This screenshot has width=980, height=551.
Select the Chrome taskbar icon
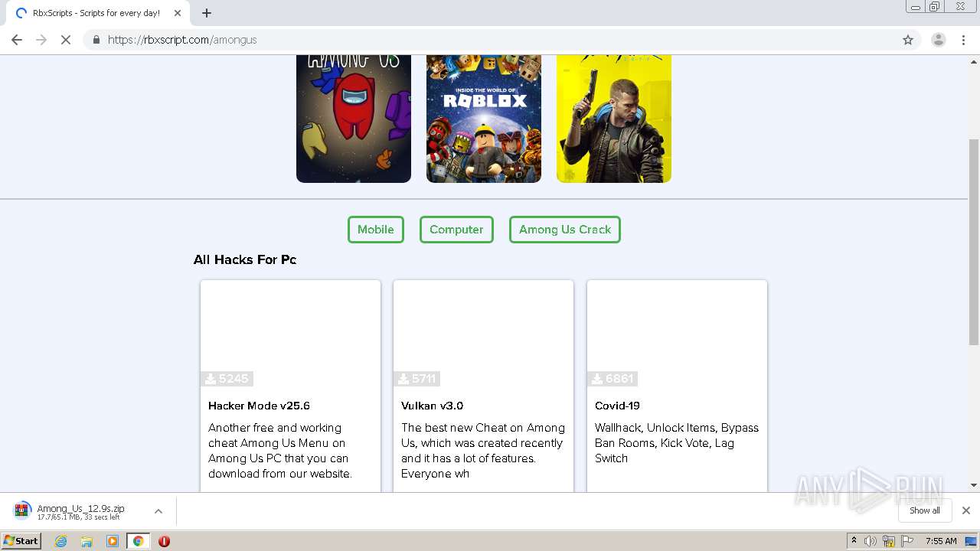coord(138,541)
